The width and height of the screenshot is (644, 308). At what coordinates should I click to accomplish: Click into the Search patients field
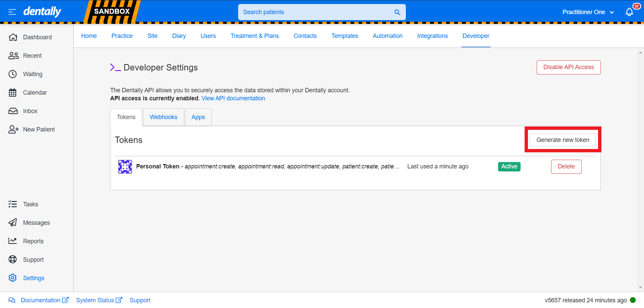tap(315, 12)
